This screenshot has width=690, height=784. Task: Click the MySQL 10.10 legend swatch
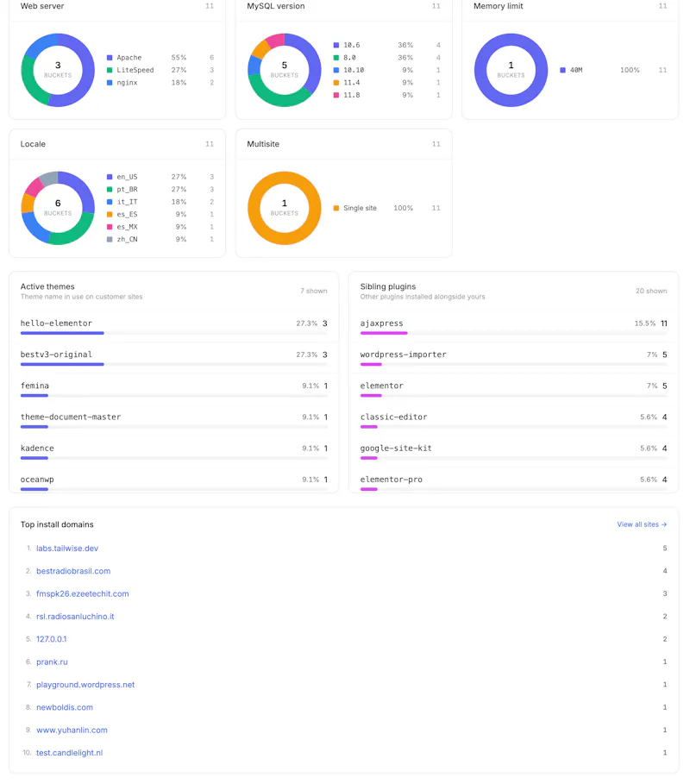[336, 70]
